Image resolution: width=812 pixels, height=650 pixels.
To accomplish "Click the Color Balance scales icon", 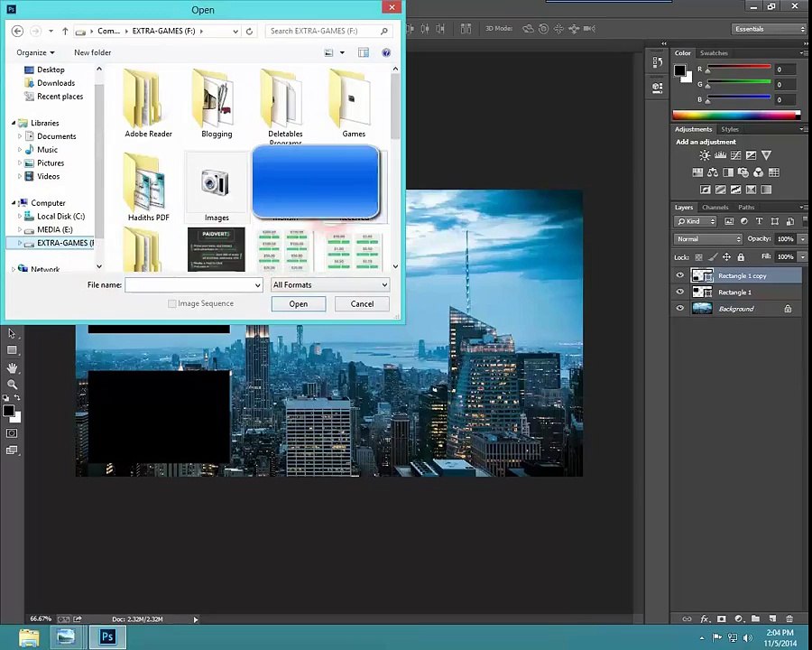I will (x=713, y=172).
